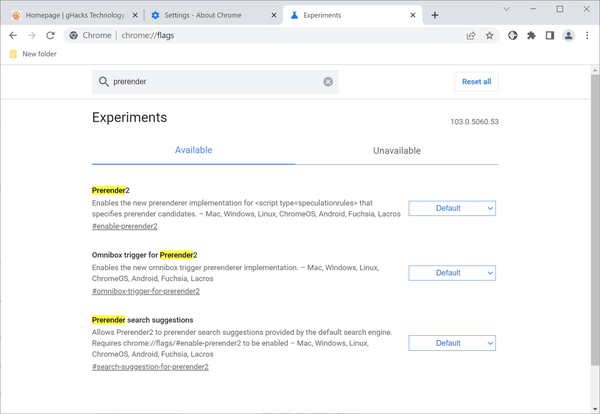Minimize the Chrome window
Image resolution: width=600 pixels, height=414 pixels.
click(533, 9)
